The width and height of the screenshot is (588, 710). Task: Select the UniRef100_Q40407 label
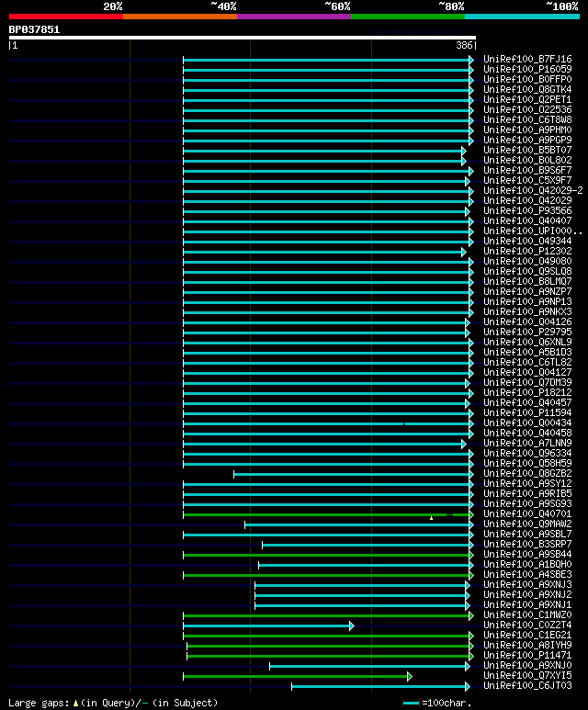pyautogui.click(x=527, y=221)
